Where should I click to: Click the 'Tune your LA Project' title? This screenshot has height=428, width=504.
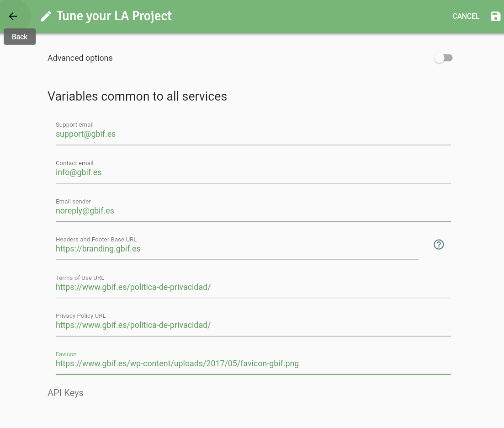coord(114,16)
